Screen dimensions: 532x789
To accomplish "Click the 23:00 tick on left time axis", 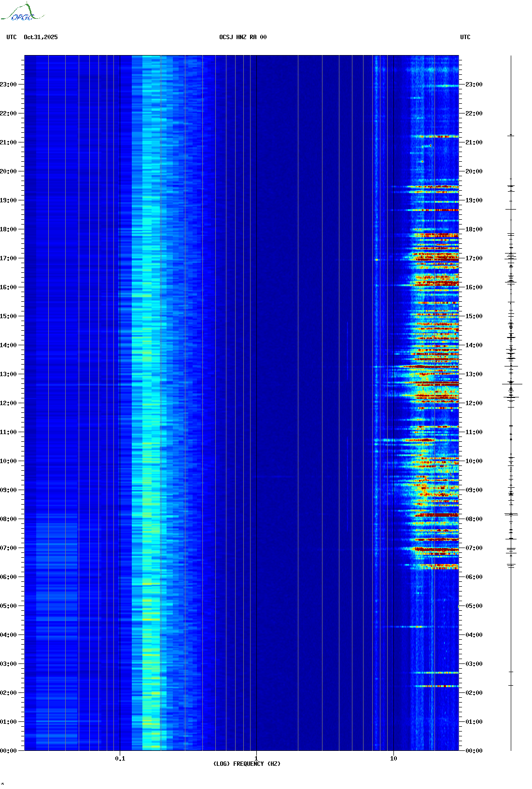I will 8,85.
